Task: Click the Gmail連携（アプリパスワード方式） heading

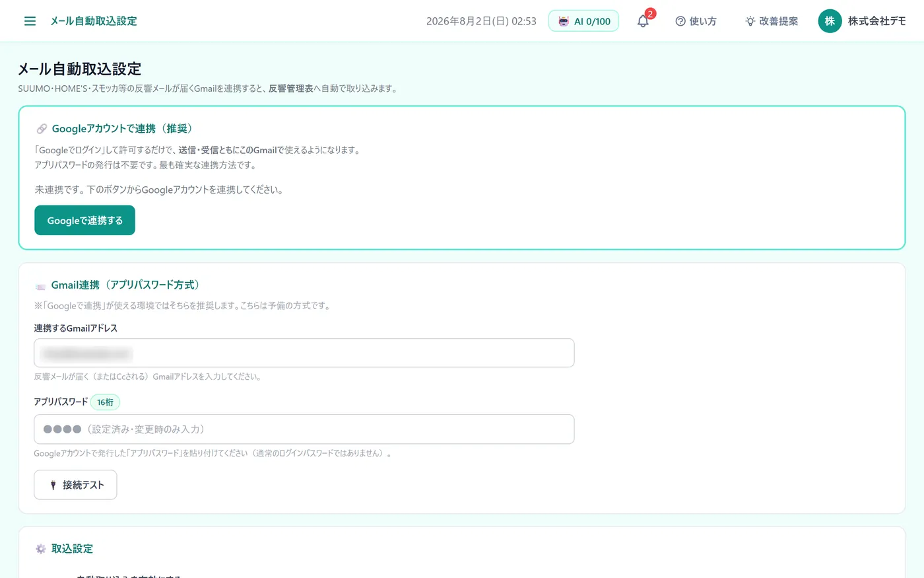Action: tap(125, 285)
